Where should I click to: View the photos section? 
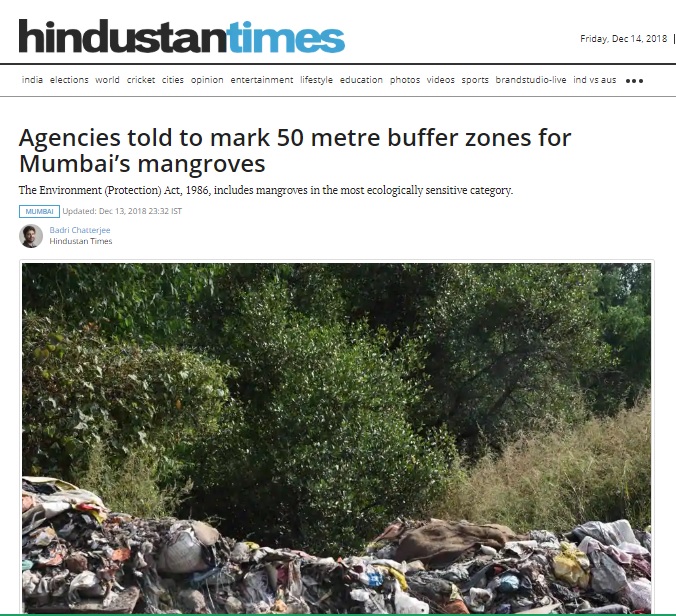405,80
